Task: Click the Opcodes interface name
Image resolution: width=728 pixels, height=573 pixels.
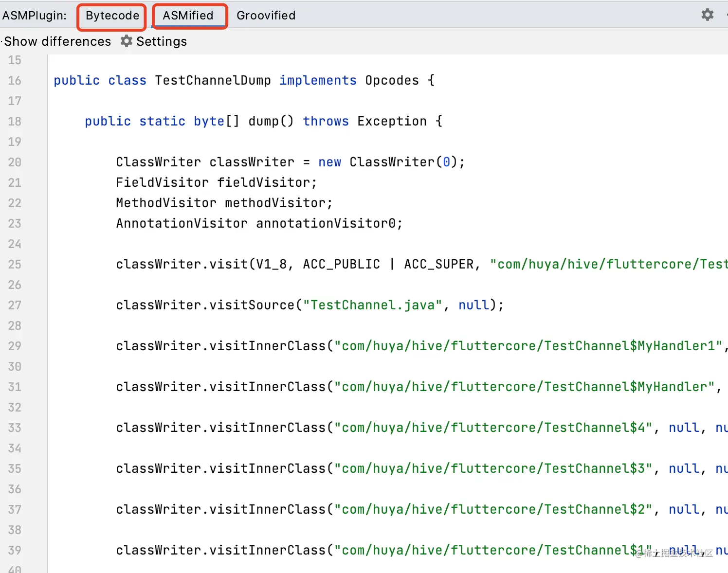Action: [x=392, y=80]
